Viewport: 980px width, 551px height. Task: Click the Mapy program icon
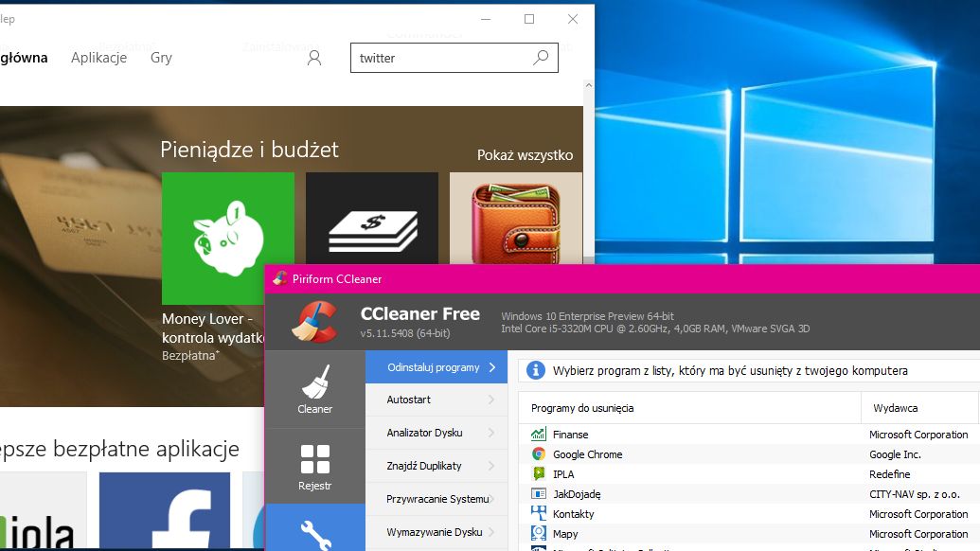tap(538, 534)
